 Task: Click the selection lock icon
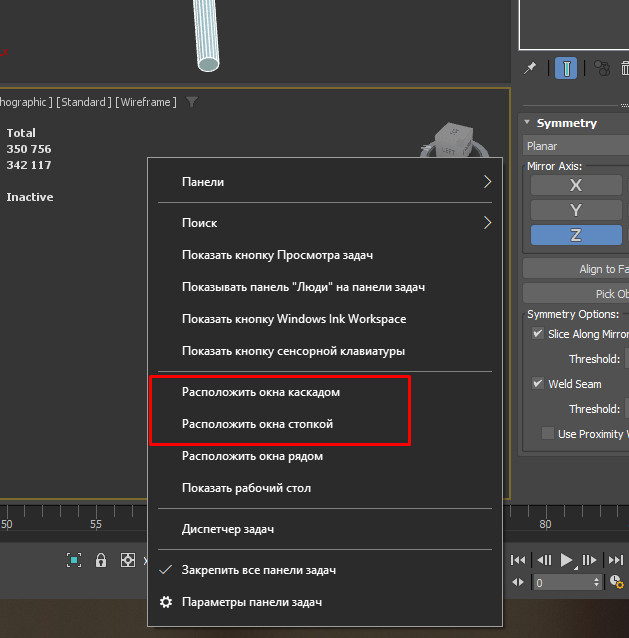100,560
